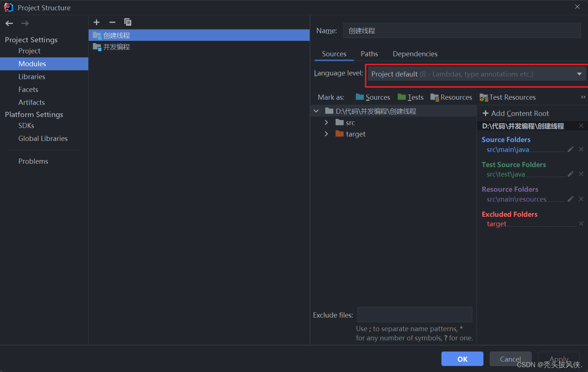This screenshot has height=372, width=588.
Task: Click the IntelliJ logo in title bar
Action: (x=8, y=7)
